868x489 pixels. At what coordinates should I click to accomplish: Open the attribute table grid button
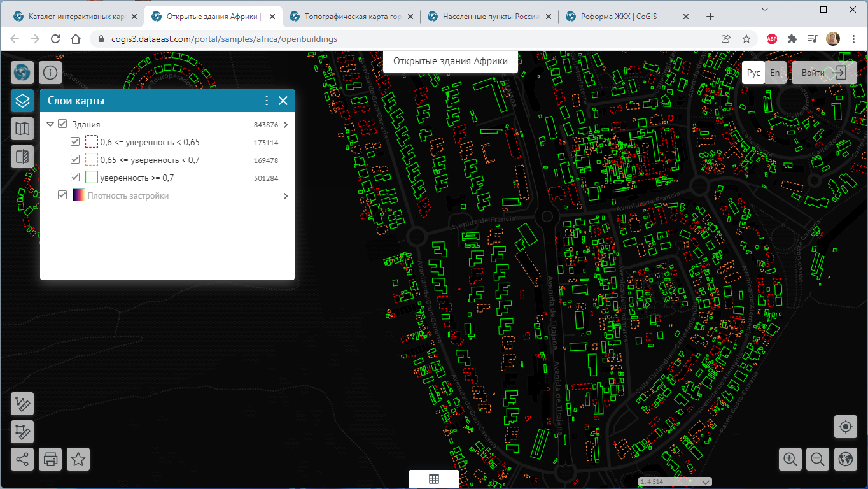pyautogui.click(x=434, y=479)
